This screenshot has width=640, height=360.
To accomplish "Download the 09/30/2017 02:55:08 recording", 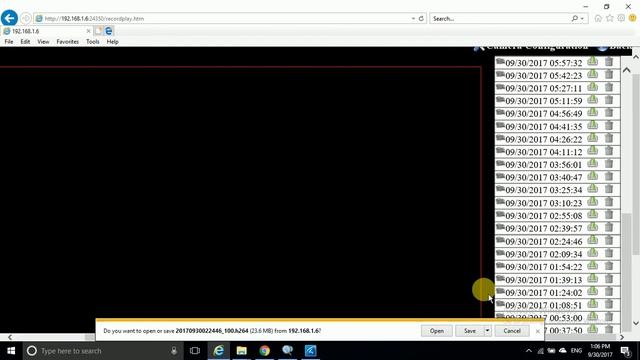I will 593,214.
